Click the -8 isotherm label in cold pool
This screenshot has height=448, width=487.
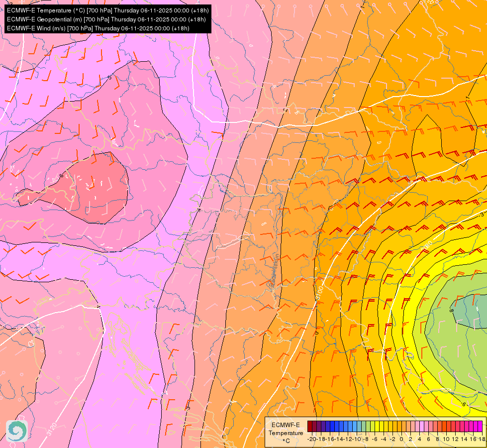point(452,310)
